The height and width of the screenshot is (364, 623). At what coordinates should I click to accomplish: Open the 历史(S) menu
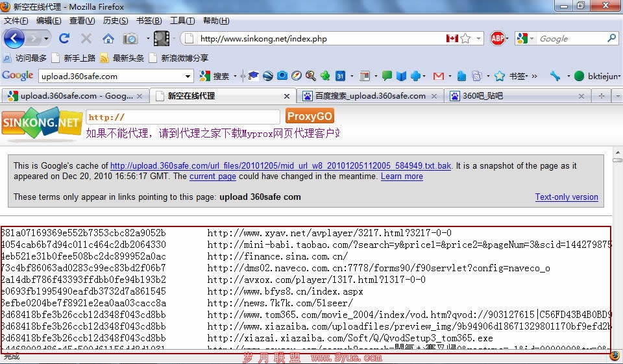coord(116,21)
